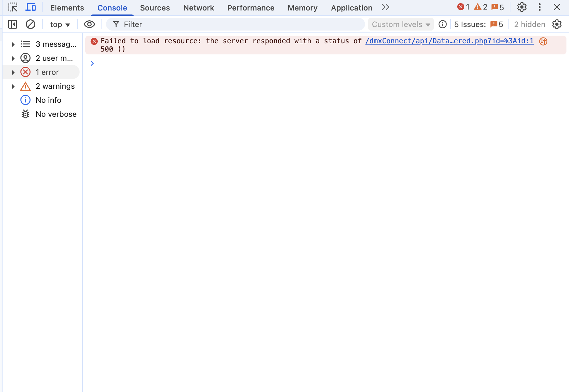Open the 5 Issues button
The height and width of the screenshot is (392, 569).
[478, 24]
